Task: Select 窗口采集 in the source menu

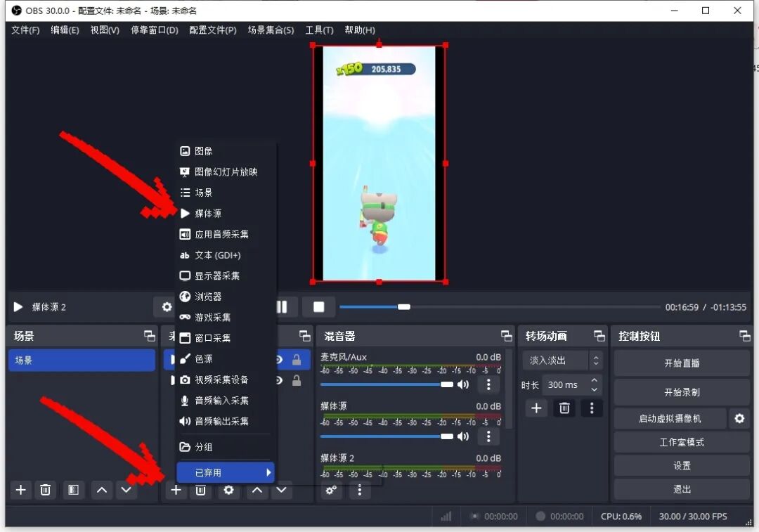Action: tap(226, 338)
